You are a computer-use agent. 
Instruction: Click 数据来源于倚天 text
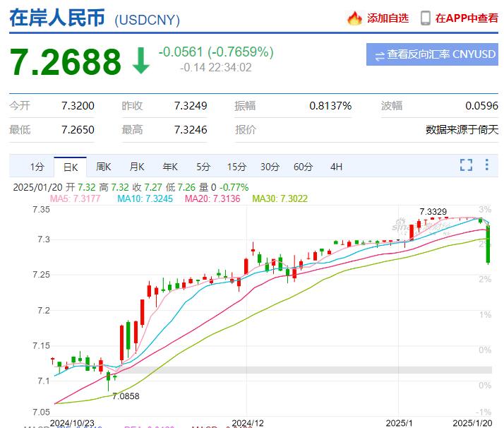click(462, 130)
